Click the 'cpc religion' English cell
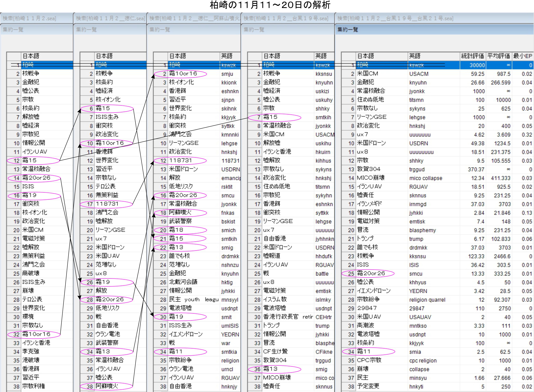Viewport: 534px width, 392px height. (423, 360)
